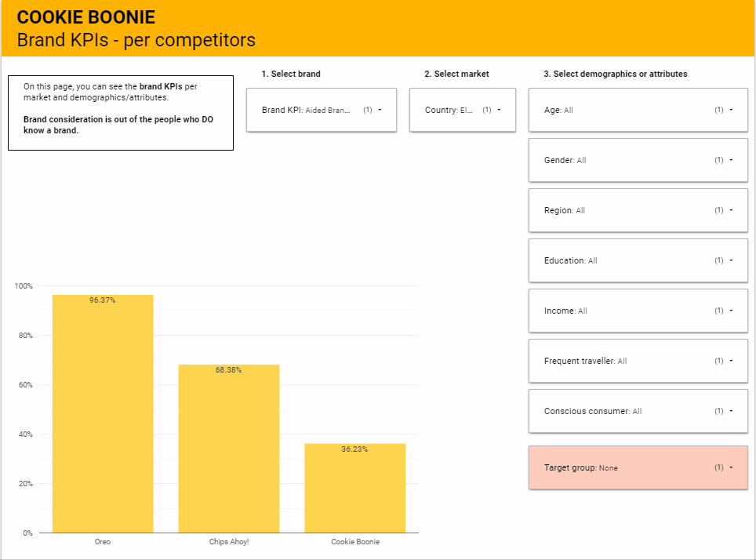Viewport: 756px width, 560px height.
Task: Click 'Brand KPIs - per competitors' subtitle
Action: [x=136, y=40]
